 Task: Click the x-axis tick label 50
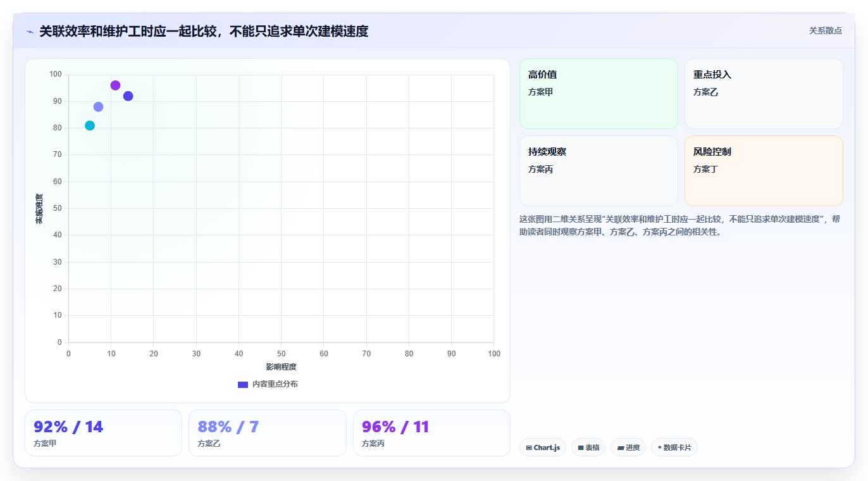(x=281, y=354)
